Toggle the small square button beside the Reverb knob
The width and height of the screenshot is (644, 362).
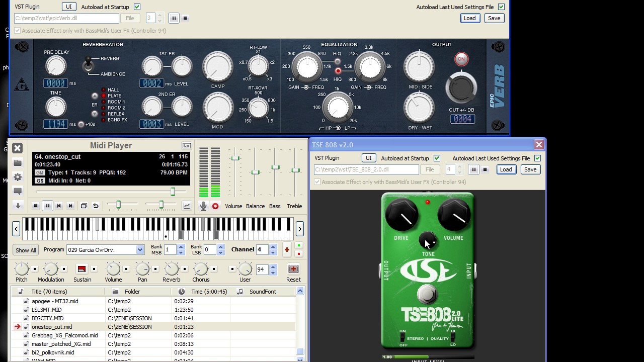184,269
